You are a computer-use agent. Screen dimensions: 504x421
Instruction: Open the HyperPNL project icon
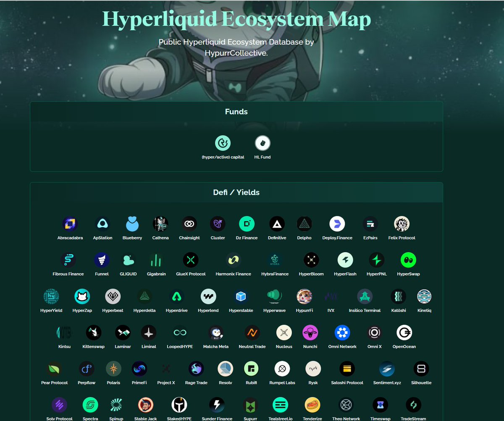[x=377, y=260]
